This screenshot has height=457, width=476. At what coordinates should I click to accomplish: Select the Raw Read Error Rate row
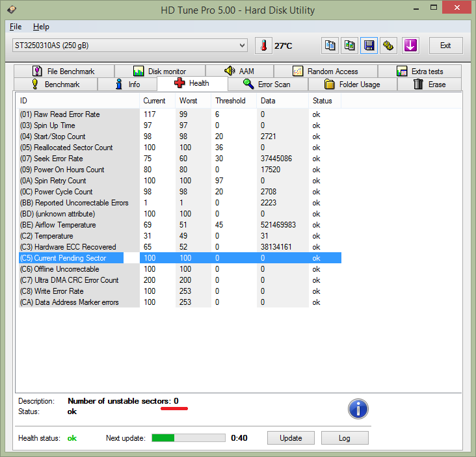(x=180, y=114)
